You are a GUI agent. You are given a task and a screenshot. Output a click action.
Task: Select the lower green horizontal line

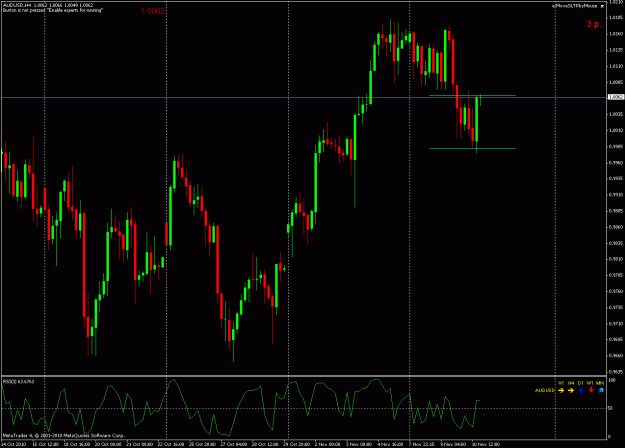472,148
